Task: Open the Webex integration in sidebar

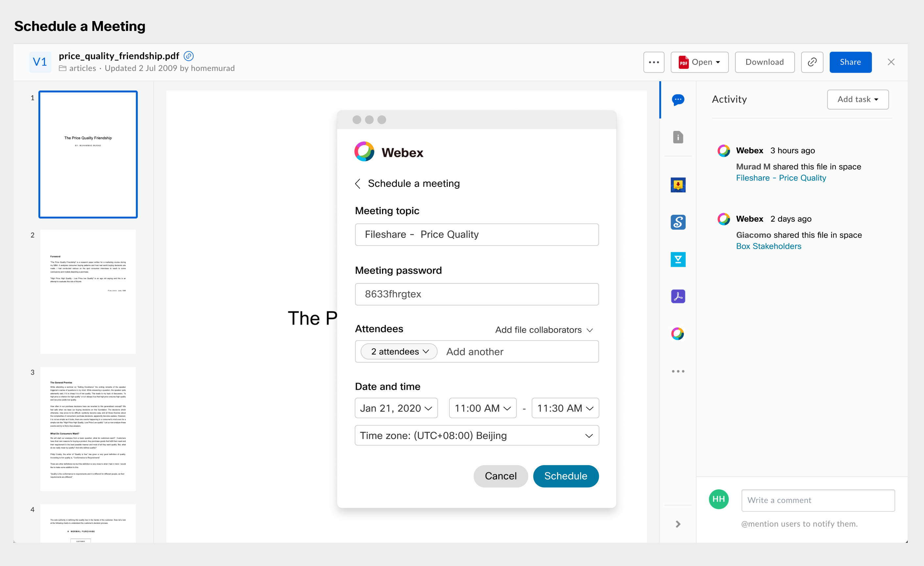Action: point(677,333)
